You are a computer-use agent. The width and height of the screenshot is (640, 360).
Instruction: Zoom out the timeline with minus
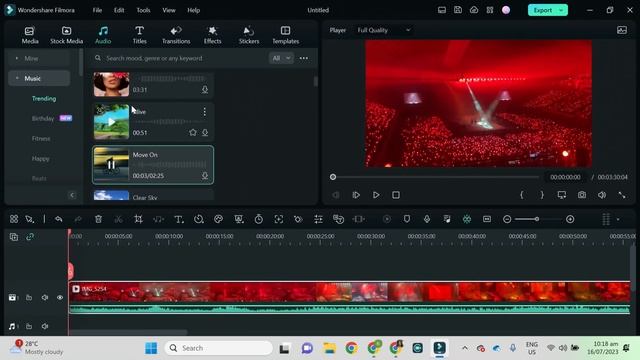click(507, 219)
